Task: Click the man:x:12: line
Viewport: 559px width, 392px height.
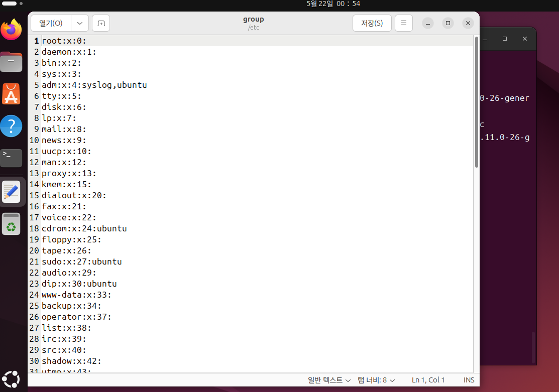Action: click(x=64, y=163)
